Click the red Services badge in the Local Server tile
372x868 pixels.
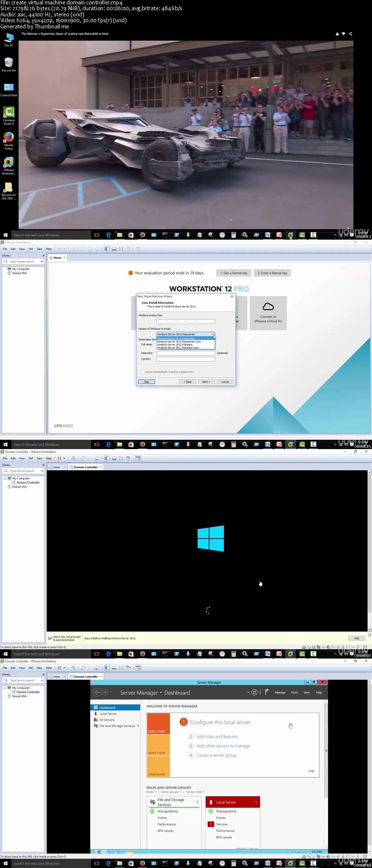(211, 824)
